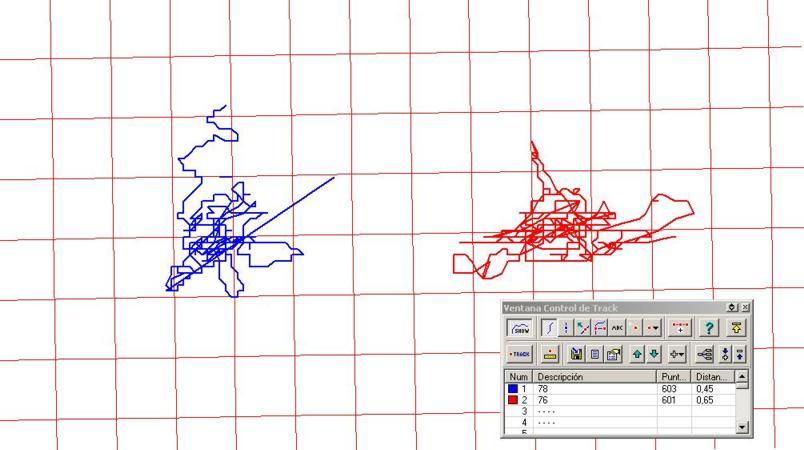Toggle the track line display icon

549,328
